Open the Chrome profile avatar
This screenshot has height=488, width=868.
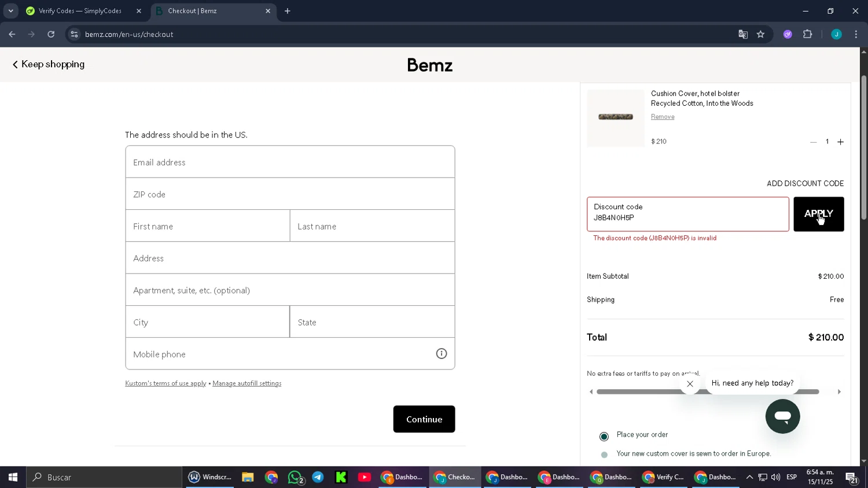pyautogui.click(x=836, y=34)
